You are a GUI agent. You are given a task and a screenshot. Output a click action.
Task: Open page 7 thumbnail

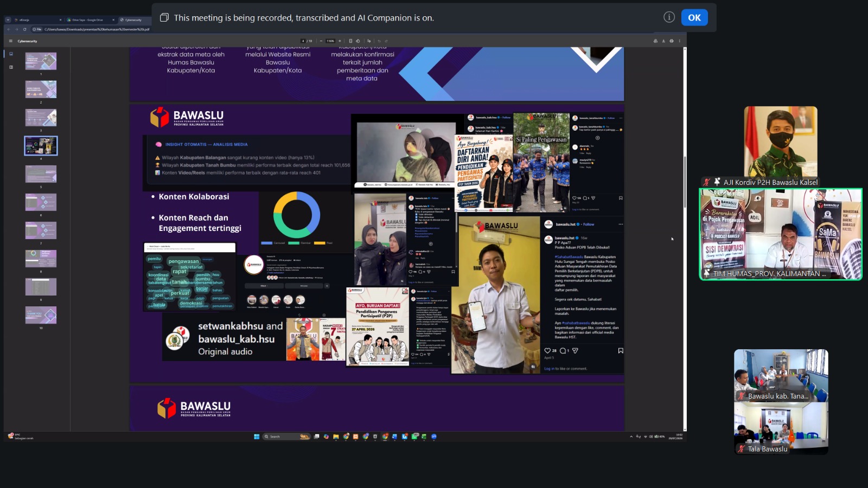pos(41,230)
